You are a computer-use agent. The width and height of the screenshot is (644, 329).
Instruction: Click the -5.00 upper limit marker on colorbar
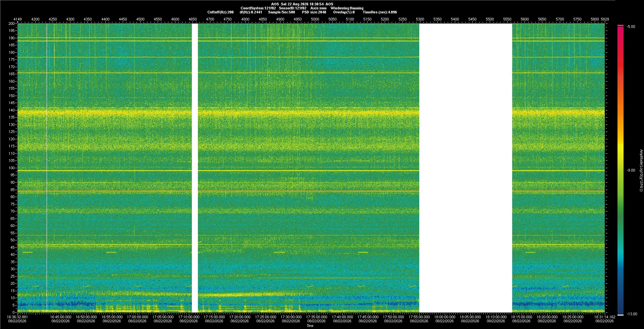pos(631,27)
